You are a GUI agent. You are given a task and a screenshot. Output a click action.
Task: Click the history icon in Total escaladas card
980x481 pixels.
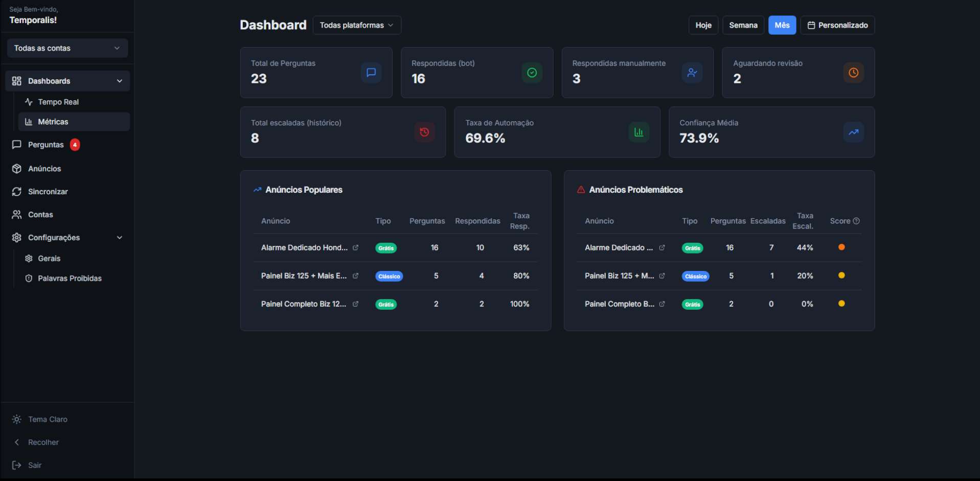[424, 132]
